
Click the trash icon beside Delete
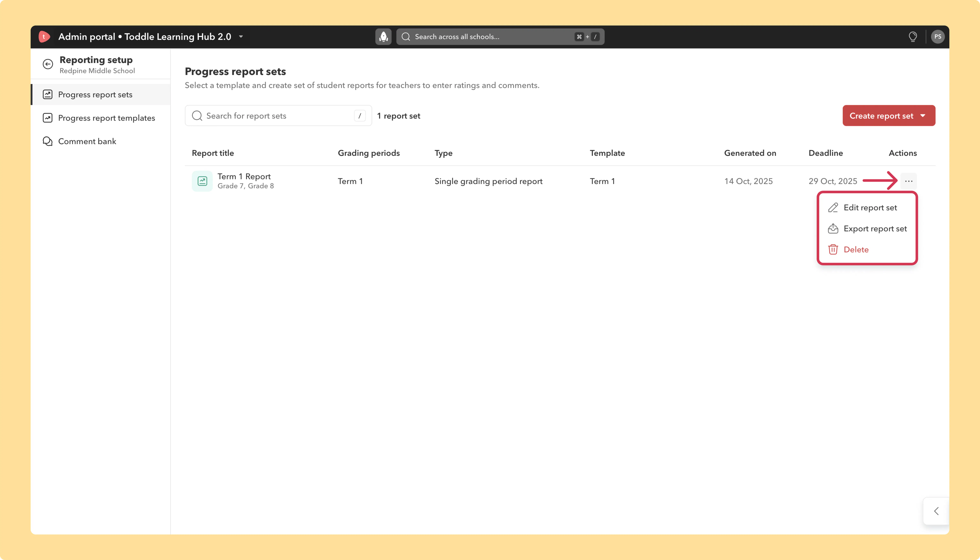pyautogui.click(x=833, y=250)
